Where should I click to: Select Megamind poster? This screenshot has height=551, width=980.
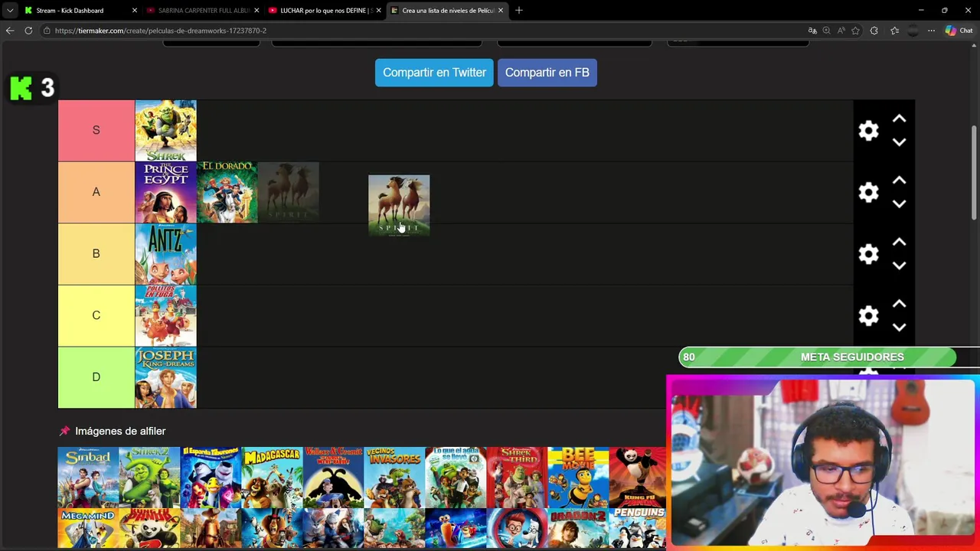[88, 530]
